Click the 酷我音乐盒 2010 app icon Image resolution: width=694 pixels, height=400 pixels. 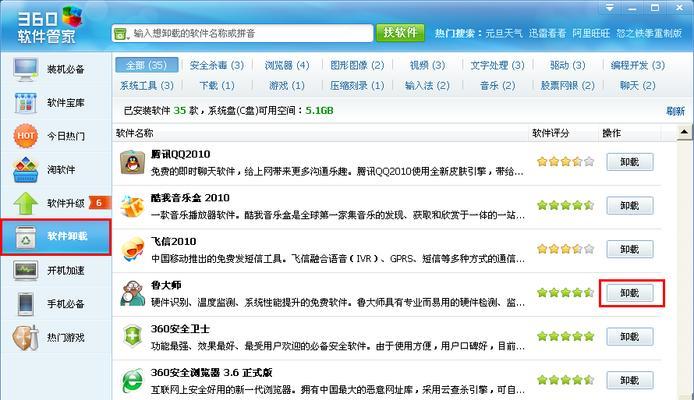coord(132,206)
